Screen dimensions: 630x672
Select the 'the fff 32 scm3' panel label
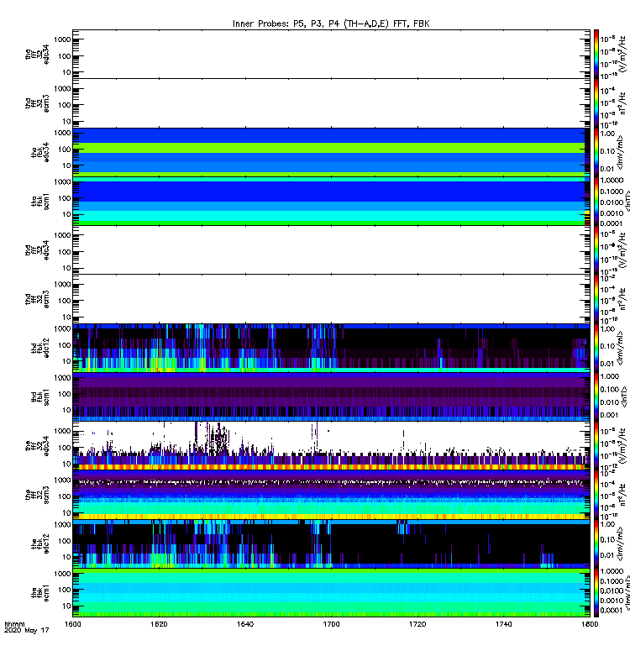pyautogui.click(x=37, y=495)
